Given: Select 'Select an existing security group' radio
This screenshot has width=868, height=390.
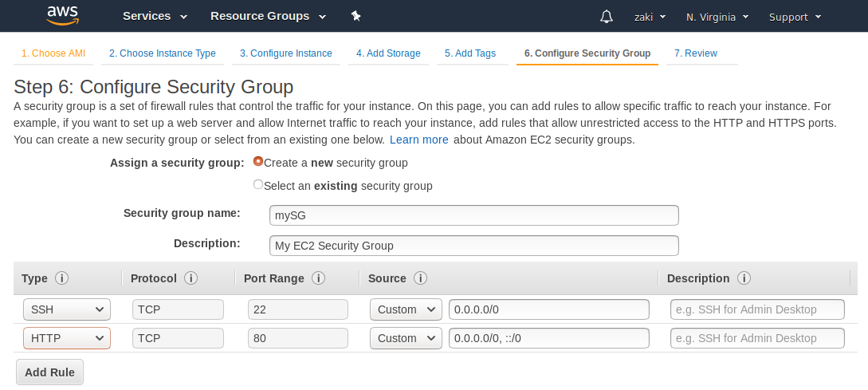Looking at the screenshot, I should pyautogui.click(x=258, y=185).
